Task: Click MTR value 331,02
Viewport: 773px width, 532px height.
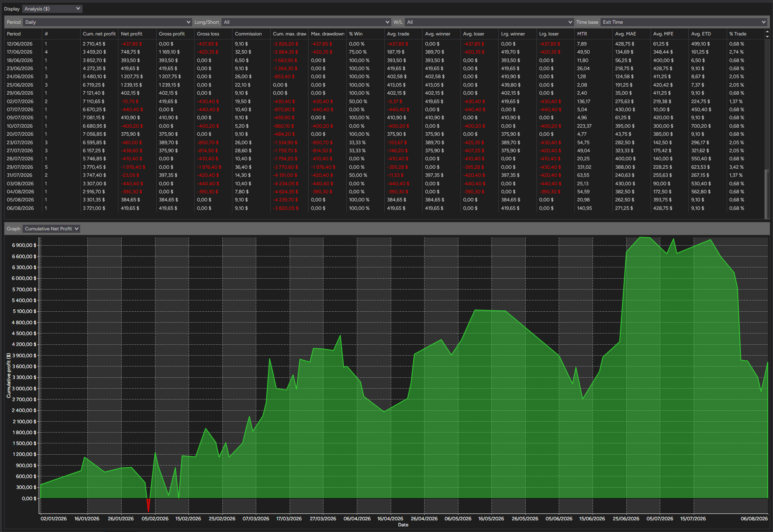Action: 584,167
